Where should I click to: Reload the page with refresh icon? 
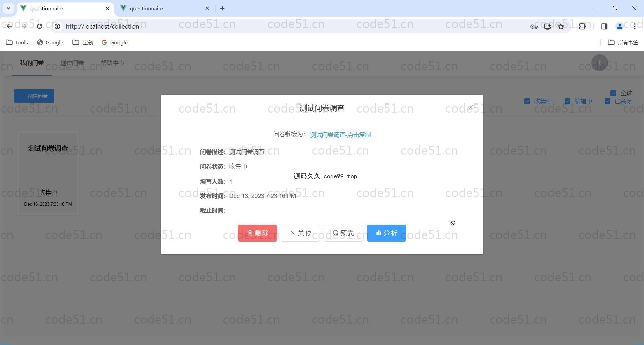(x=39, y=26)
